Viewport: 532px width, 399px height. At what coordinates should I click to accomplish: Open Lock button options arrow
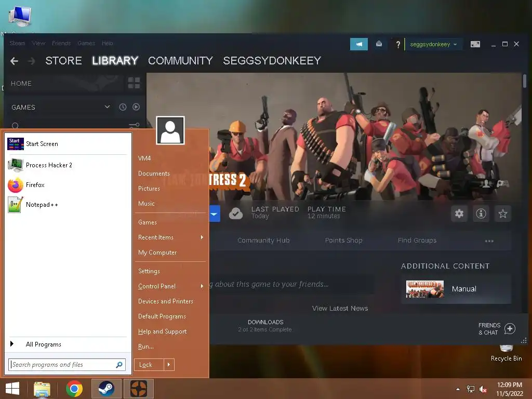click(x=169, y=365)
